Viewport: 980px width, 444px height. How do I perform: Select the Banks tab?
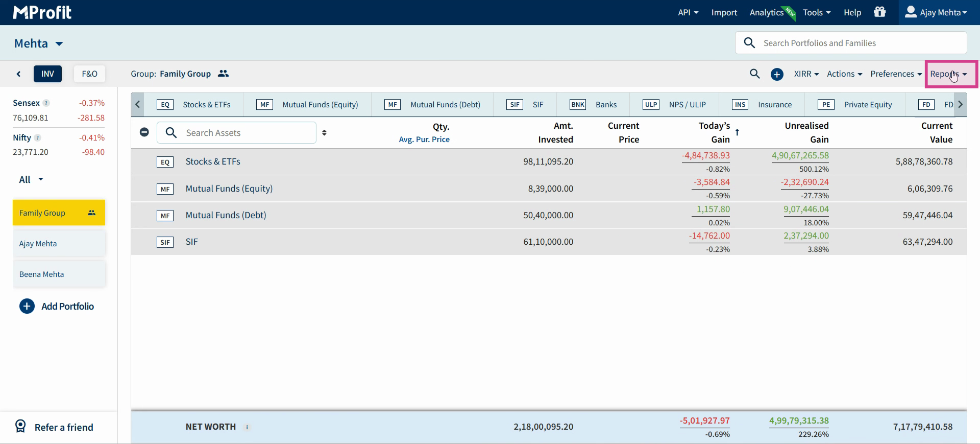[593, 104]
